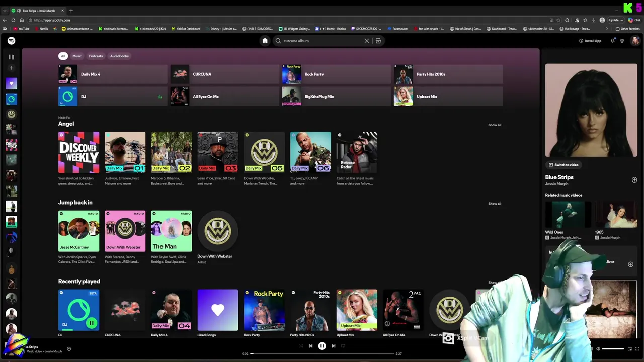Open Netflix bookmark in favorites bar

click(41, 29)
